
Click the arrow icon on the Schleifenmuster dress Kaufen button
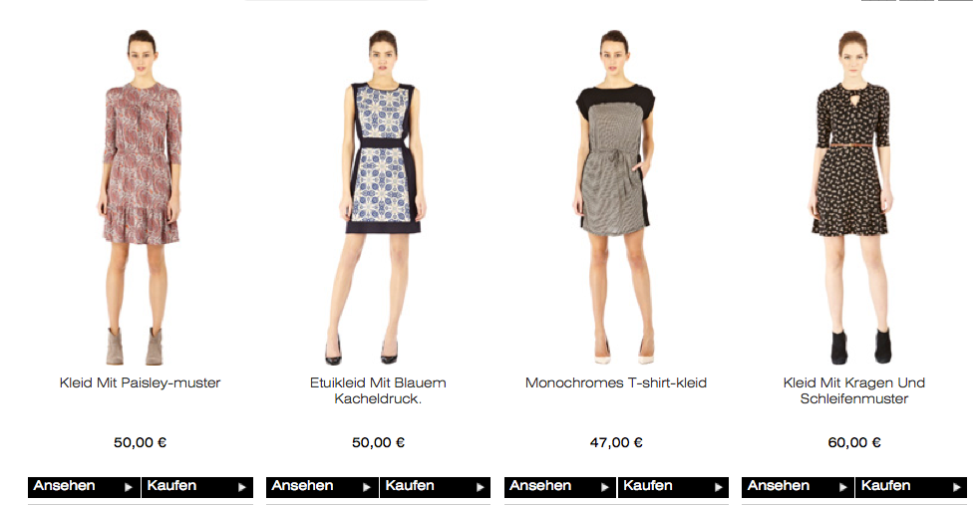pos(956,487)
